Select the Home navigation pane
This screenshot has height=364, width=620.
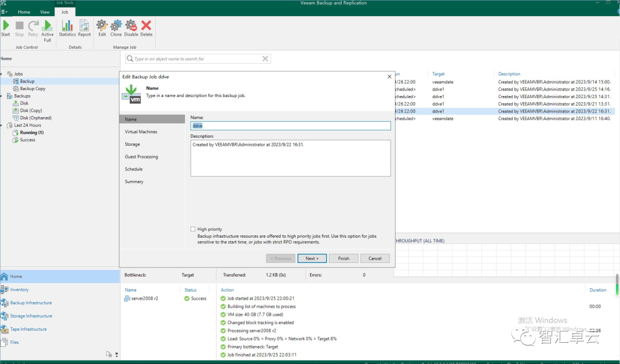point(60,276)
